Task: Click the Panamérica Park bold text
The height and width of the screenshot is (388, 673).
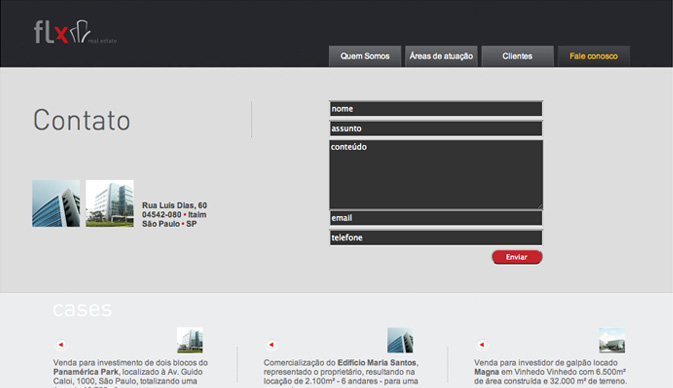Action: point(85,372)
